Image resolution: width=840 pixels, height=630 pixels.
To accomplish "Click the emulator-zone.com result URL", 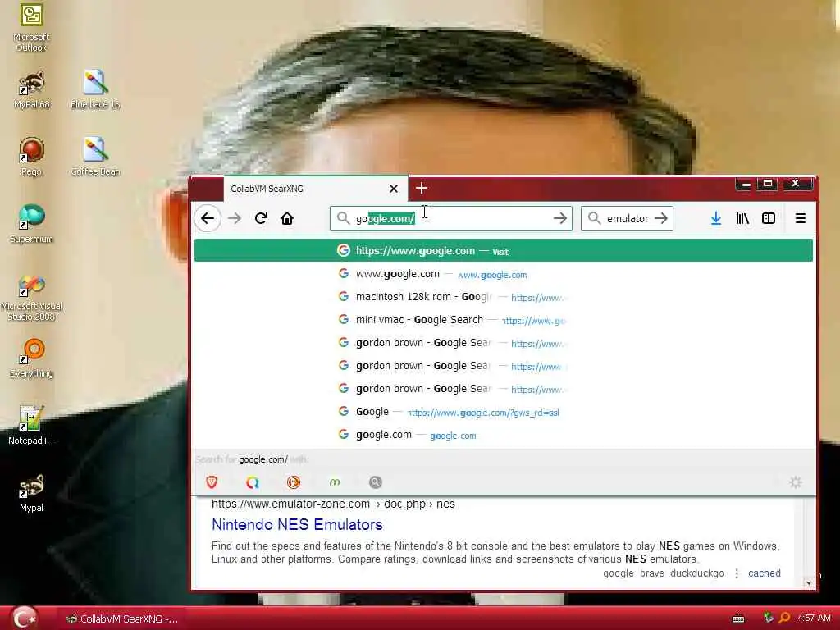I will (x=333, y=504).
